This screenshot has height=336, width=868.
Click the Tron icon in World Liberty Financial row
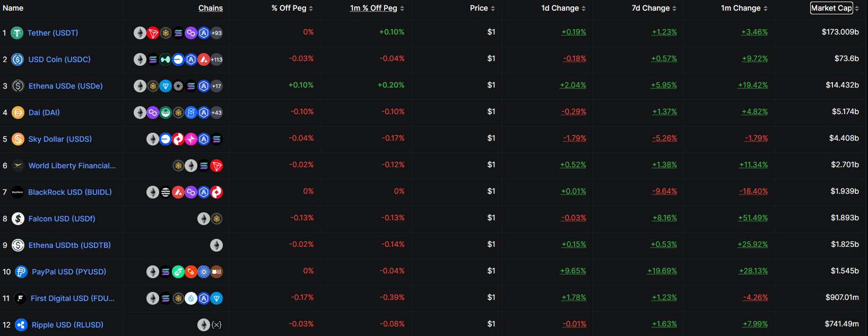coord(216,166)
